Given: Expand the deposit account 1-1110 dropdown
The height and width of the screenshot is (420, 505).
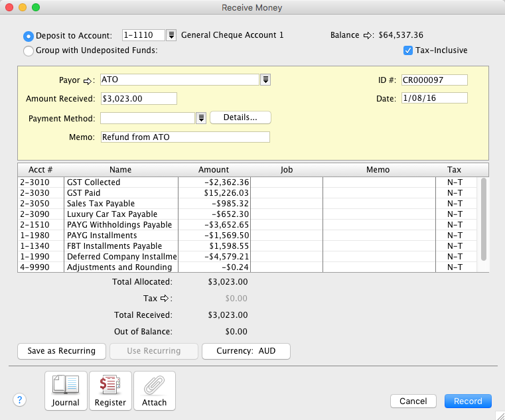Looking at the screenshot, I should 171,35.
